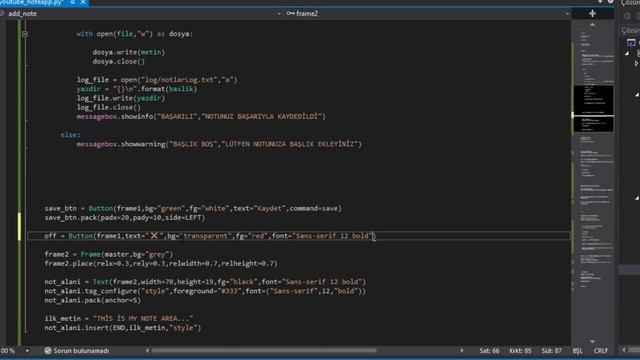Click the highlighted viewport in the code minimap
The image size is (640, 360).
(593, 109)
